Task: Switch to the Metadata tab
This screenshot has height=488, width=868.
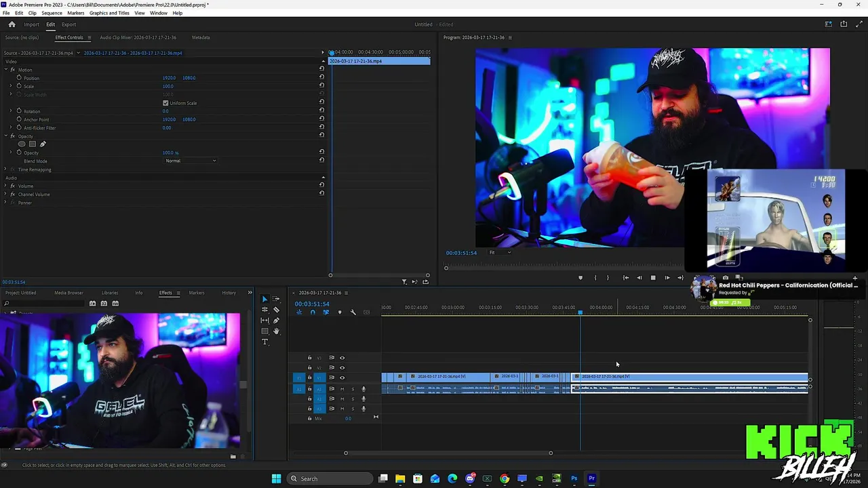Action: pos(201,37)
